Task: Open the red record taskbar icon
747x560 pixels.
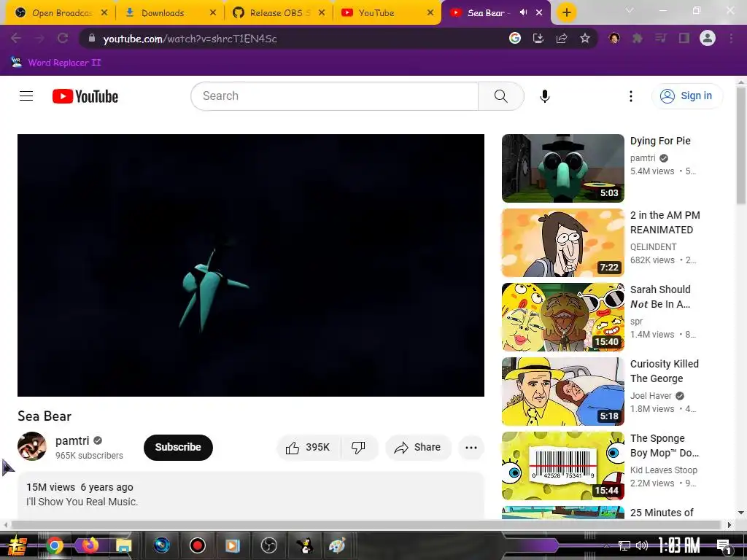Action: [197, 545]
